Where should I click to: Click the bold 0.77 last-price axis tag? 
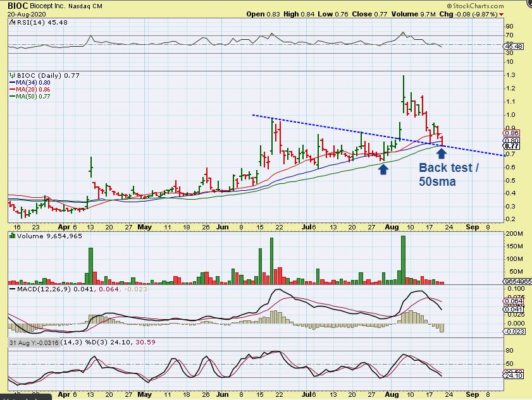tap(512, 146)
